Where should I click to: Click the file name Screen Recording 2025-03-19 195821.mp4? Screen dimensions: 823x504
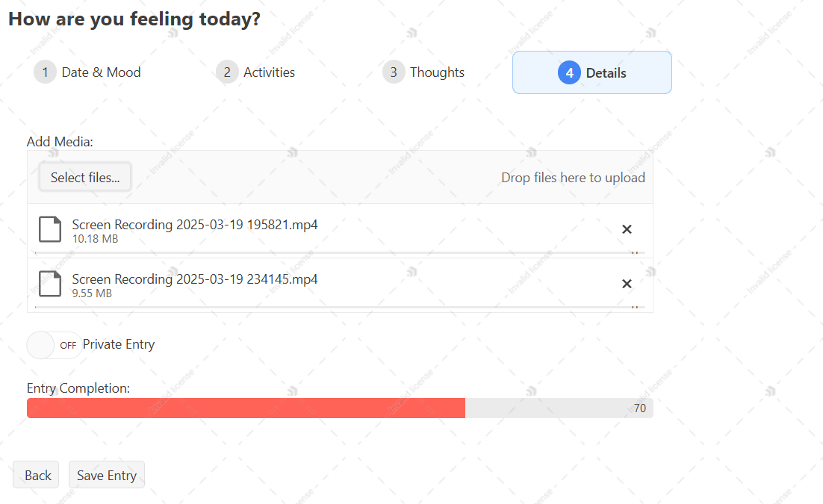[x=195, y=225]
